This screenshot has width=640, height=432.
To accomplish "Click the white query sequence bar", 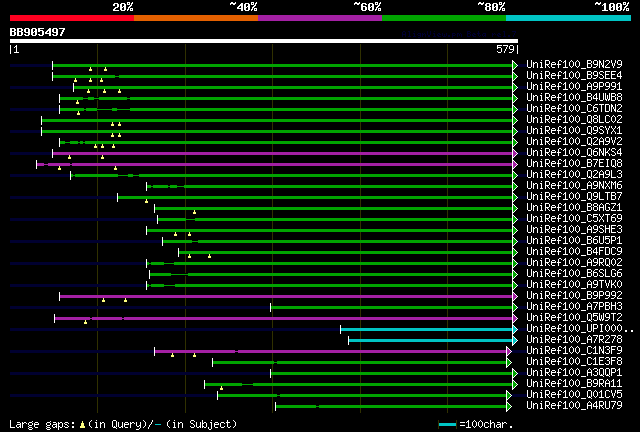I will 264,41.
